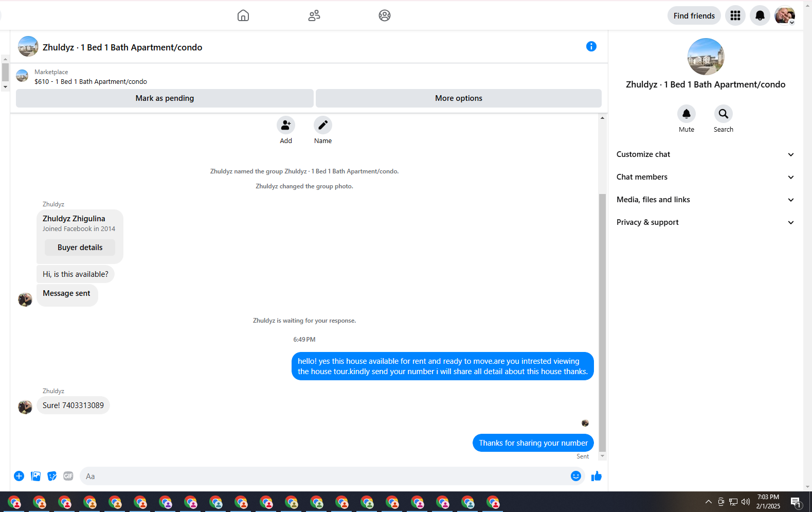Edit the group Name with pencil icon
The height and width of the screenshot is (512, 812).
tap(323, 125)
